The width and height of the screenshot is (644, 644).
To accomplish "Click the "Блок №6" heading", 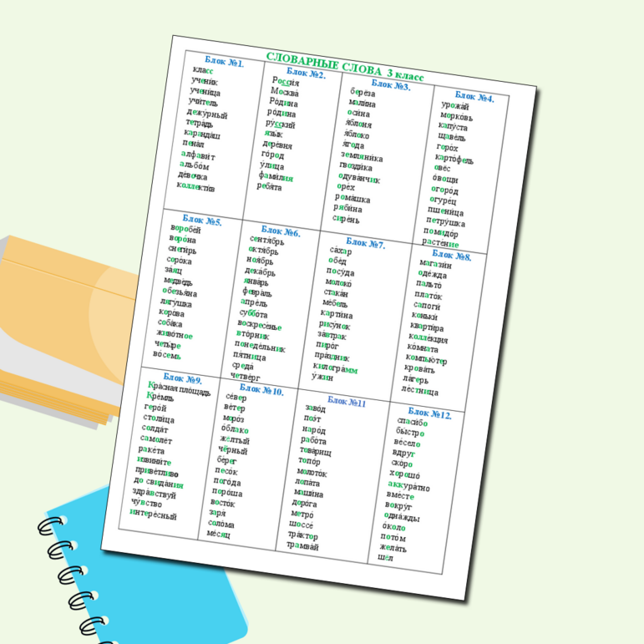I will tap(280, 231).
